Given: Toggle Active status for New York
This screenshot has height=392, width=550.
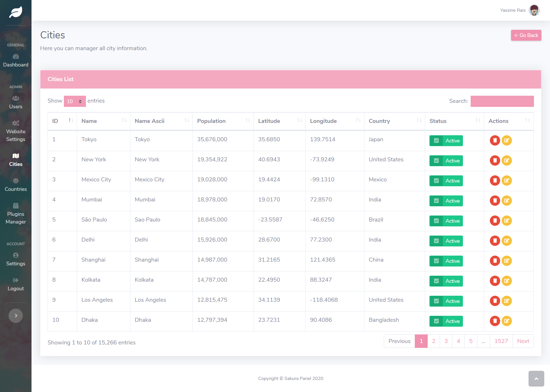Looking at the screenshot, I should pos(446,161).
